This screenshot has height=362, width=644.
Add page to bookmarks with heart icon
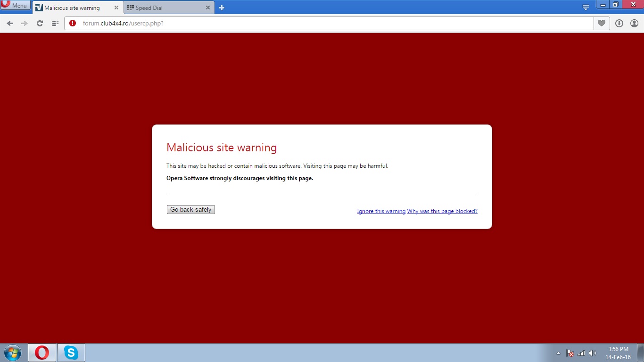click(x=601, y=23)
